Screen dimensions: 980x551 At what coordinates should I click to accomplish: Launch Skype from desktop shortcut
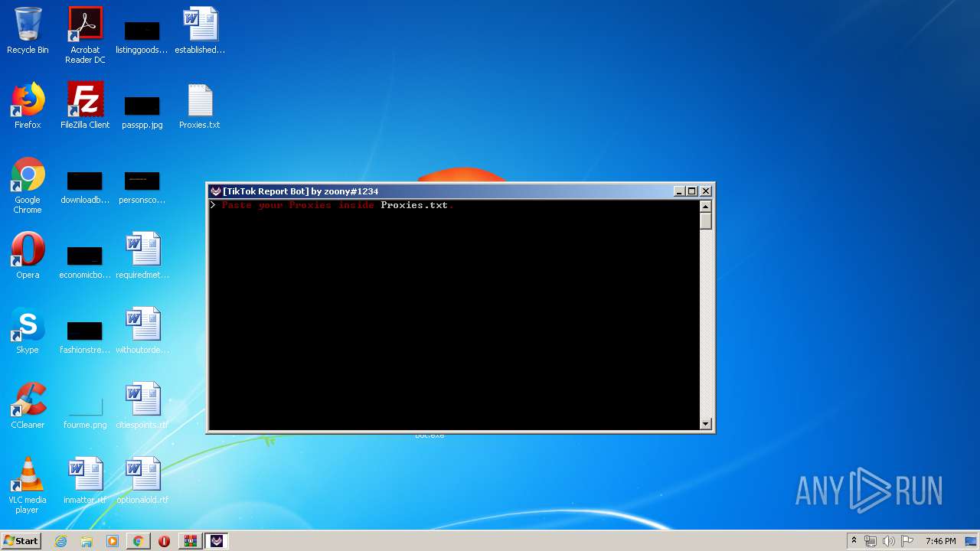coord(28,331)
